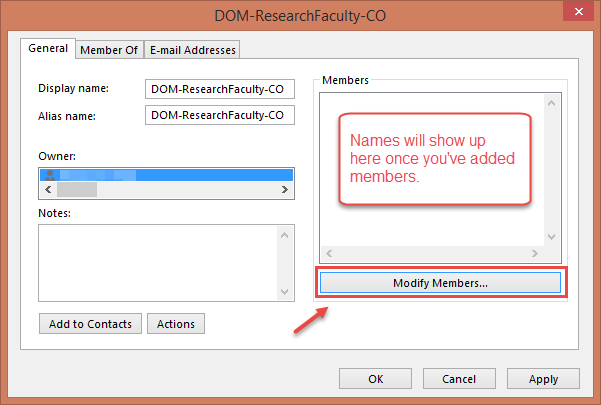Screen dimensions: 601x405
Task: Click the Alias name text field
Action: point(220,115)
